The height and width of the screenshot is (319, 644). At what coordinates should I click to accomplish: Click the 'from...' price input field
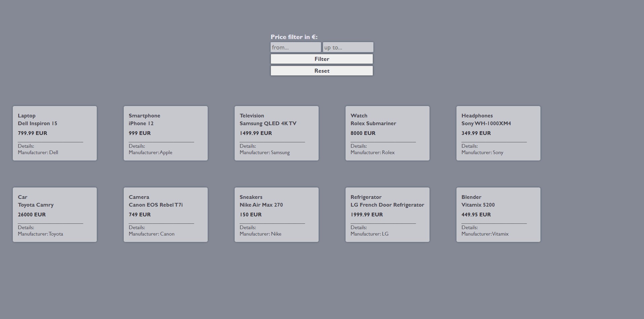tap(296, 47)
